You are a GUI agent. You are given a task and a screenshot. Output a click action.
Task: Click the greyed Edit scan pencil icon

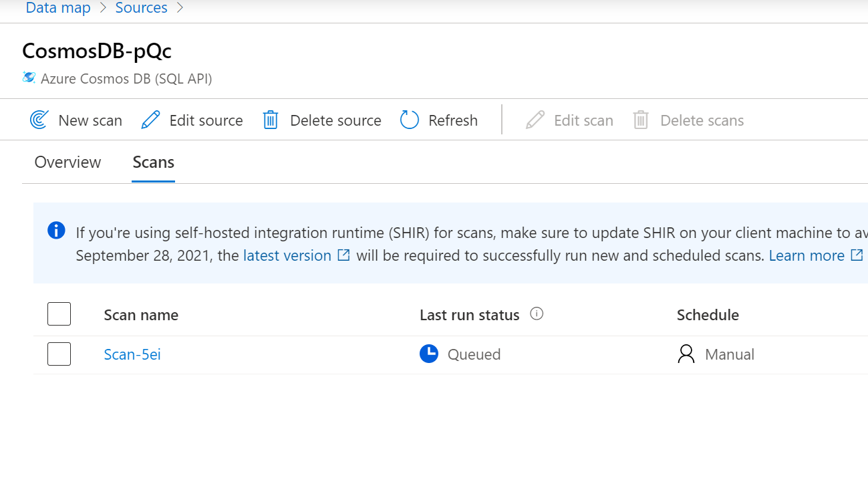535,120
